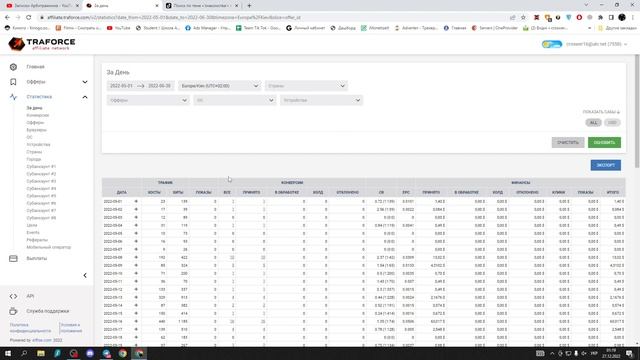This screenshot has height=360, width=640.
Task: Select За день in the statistics submenu
Action: [34, 108]
